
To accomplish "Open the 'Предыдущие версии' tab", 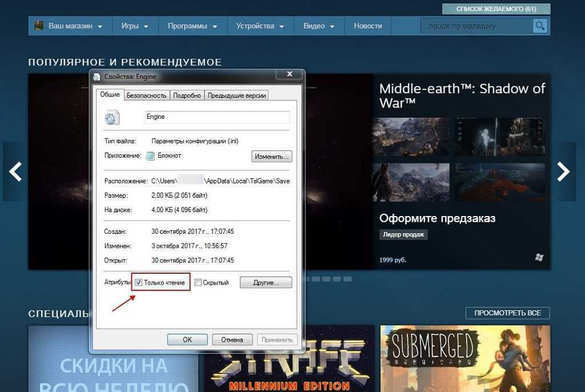I will tap(237, 95).
